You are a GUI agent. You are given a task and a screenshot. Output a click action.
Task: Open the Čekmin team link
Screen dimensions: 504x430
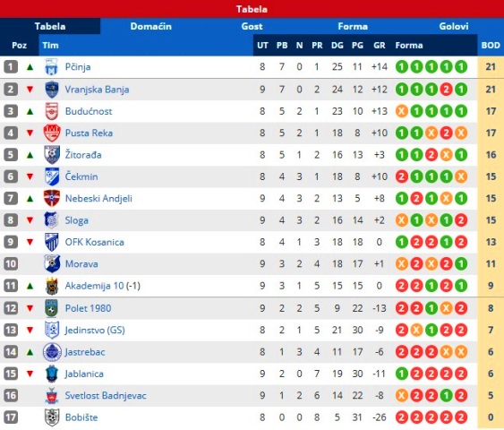click(x=81, y=176)
